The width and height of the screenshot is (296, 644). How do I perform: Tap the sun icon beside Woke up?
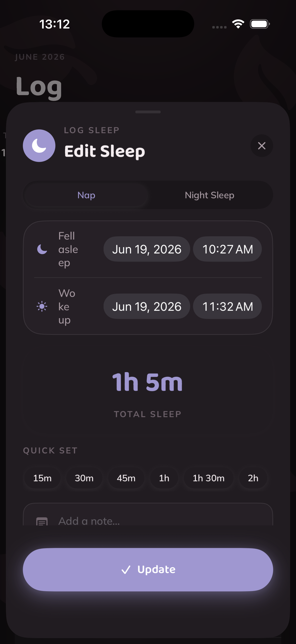(42, 306)
